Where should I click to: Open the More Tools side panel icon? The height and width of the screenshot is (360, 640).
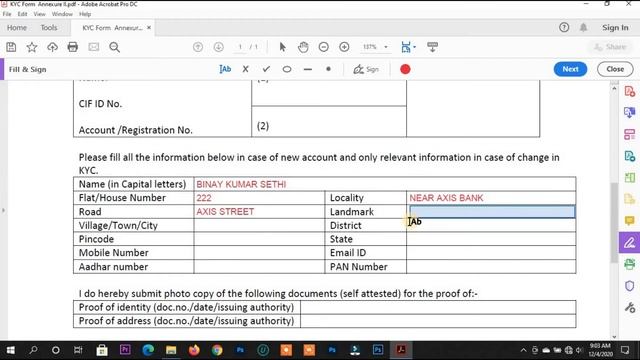pos(630,307)
